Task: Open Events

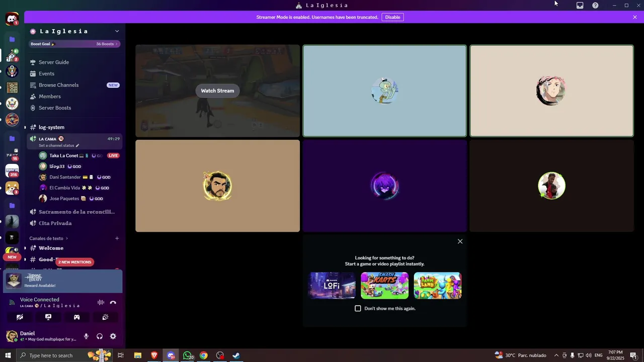Action: [x=74, y=73]
